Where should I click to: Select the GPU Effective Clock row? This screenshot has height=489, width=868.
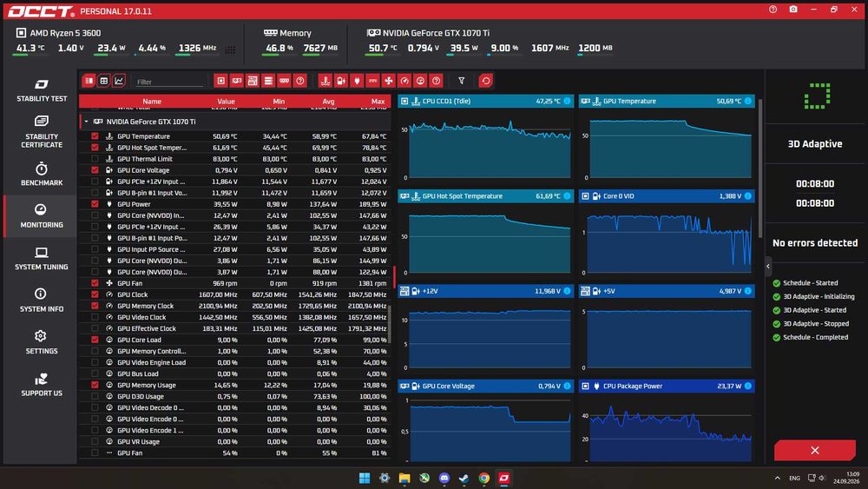[235, 328]
